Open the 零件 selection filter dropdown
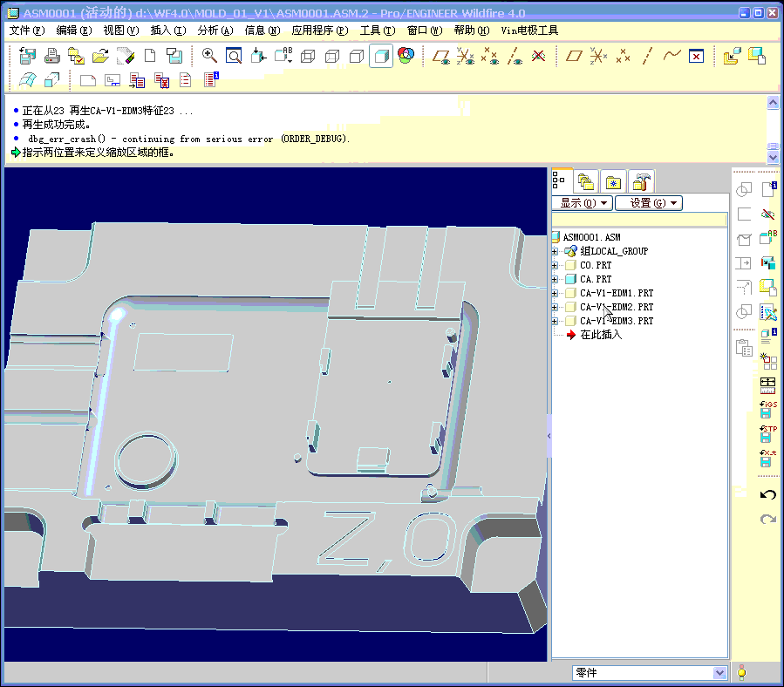The image size is (784, 687). point(719,673)
